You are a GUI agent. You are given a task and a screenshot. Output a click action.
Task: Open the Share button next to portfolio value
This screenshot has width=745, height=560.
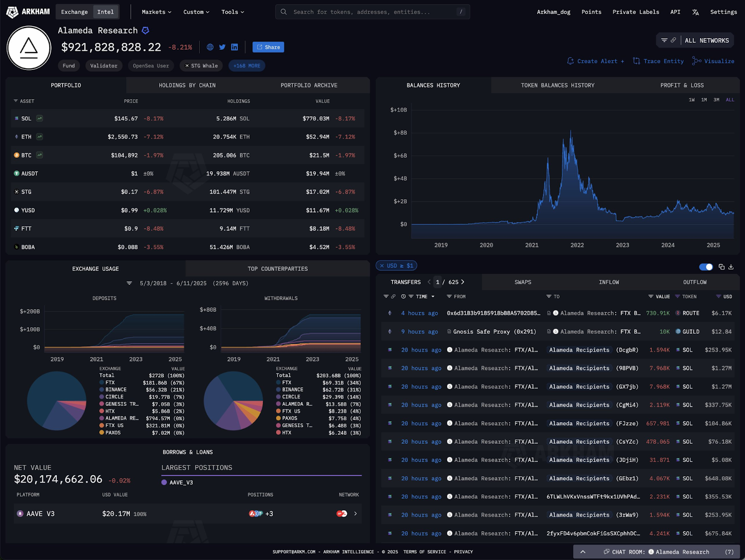coord(268,47)
